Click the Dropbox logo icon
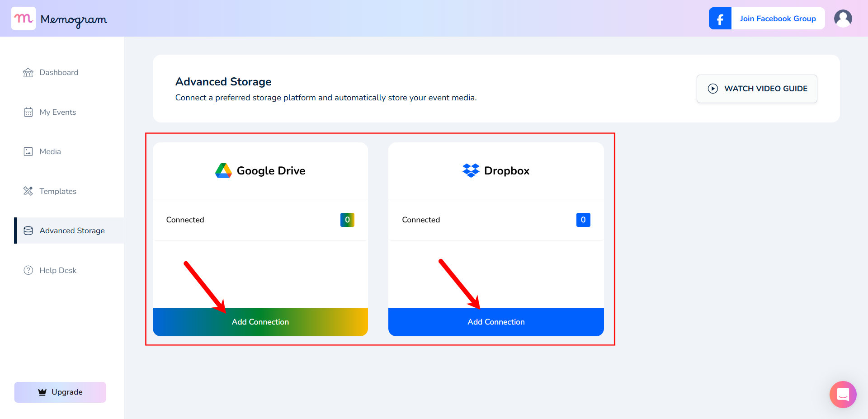 tap(471, 170)
